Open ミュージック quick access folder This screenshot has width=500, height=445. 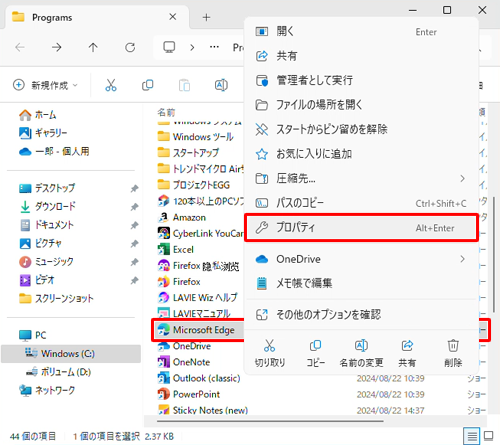coord(46,262)
